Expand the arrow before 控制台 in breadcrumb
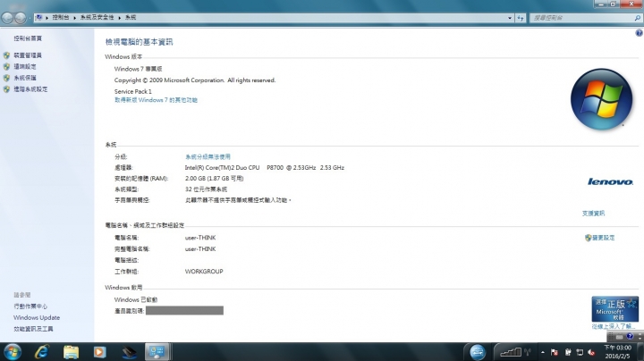This screenshot has height=361, width=644. click(47, 18)
